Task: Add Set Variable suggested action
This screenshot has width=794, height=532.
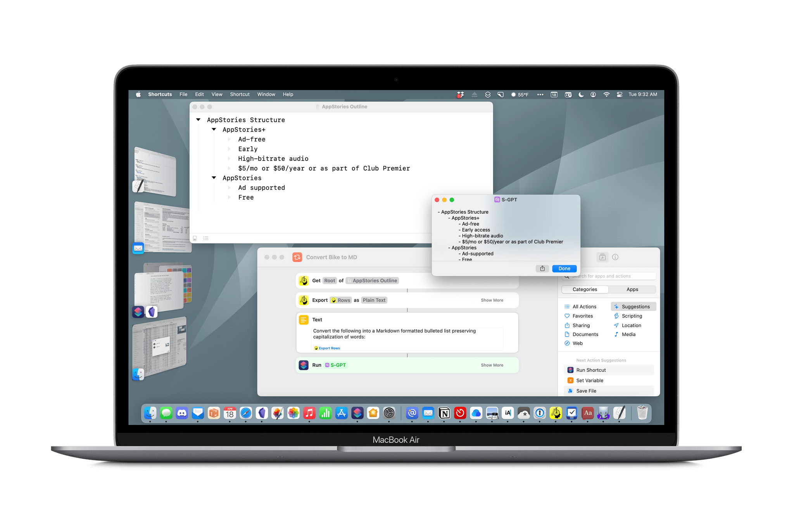Action: [609, 380]
